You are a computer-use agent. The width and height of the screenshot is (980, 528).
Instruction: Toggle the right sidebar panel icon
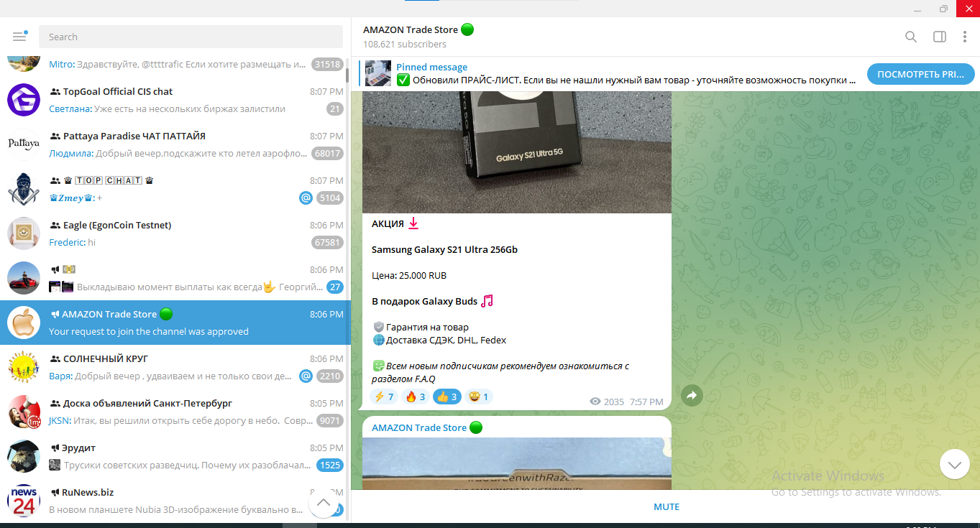pyautogui.click(x=939, y=37)
